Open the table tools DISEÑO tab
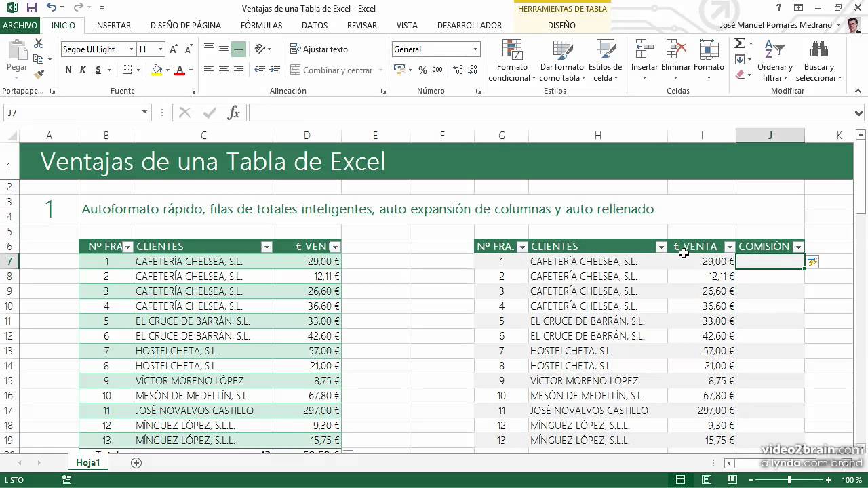Screen dimensions: 868x488 pos(561,26)
